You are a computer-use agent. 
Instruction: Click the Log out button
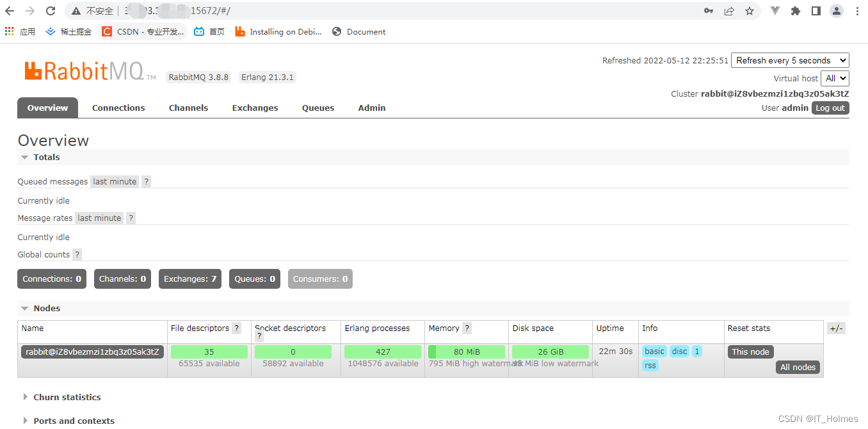[830, 108]
